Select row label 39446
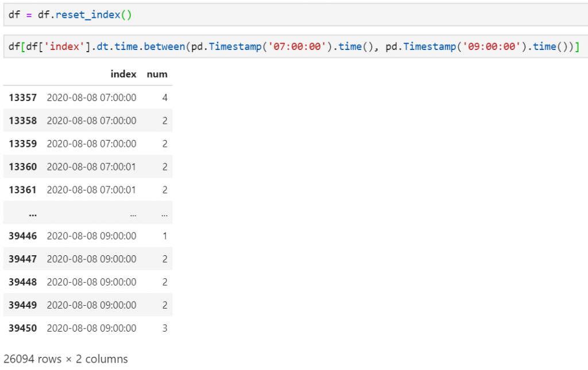The width and height of the screenshot is (588, 370). click(x=22, y=236)
